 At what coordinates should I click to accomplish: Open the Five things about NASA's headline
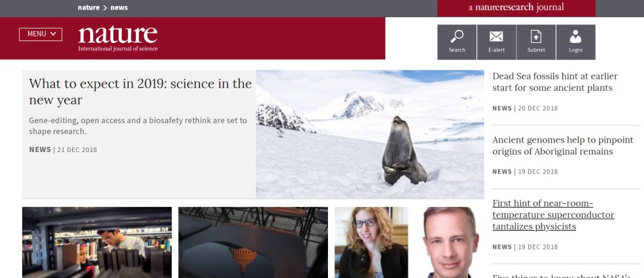(561, 276)
